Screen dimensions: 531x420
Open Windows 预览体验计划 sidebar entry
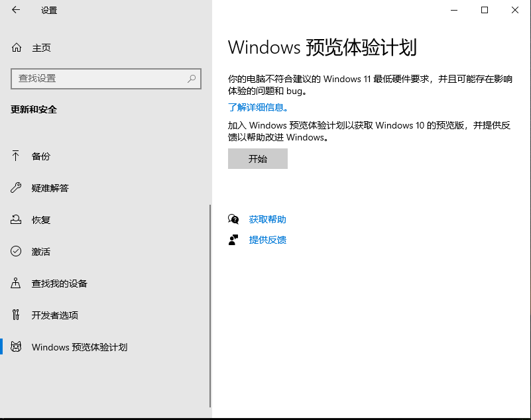tap(105, 347)
